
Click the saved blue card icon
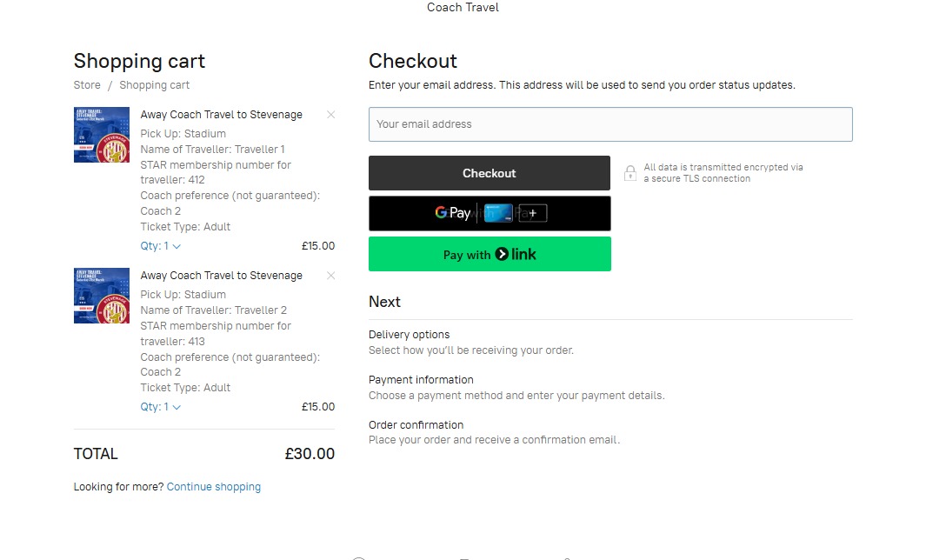496,213
